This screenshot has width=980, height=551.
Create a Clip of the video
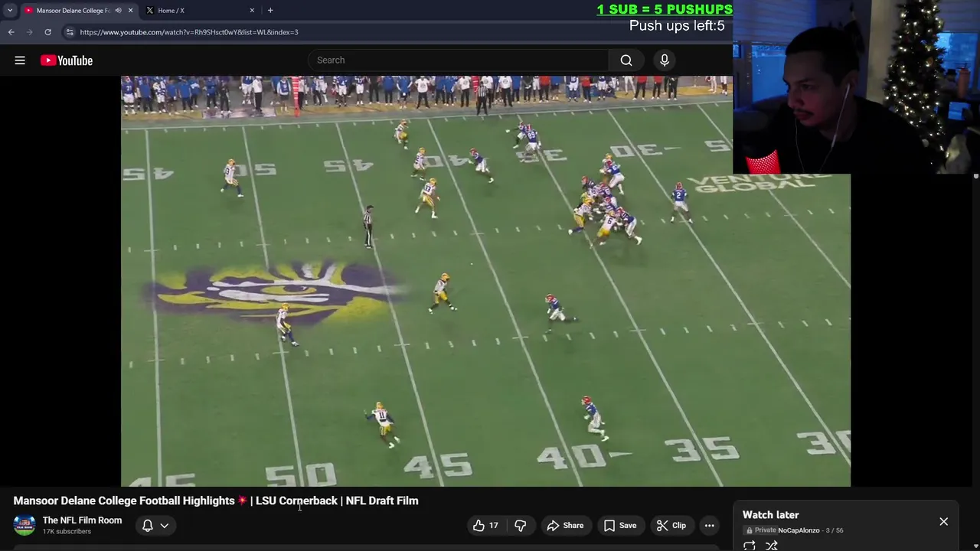[671, 526]
